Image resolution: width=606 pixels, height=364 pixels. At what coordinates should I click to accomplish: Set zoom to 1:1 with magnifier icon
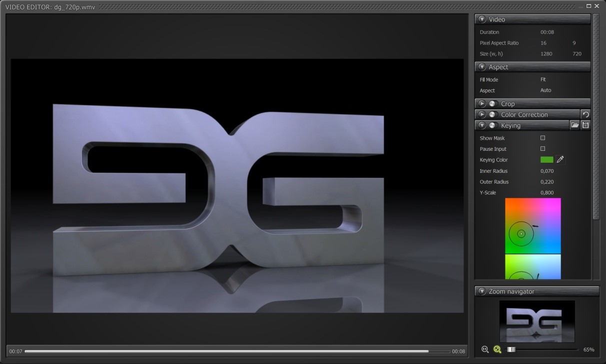click(484, 350)
